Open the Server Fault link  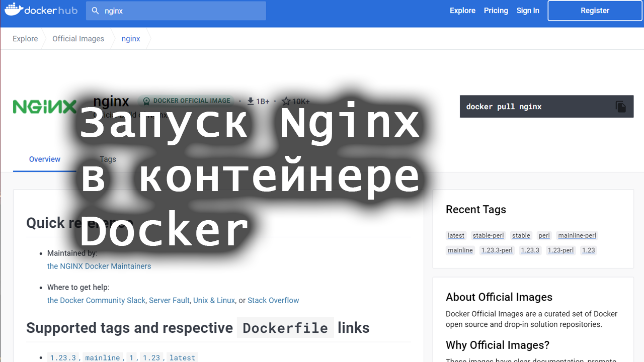(169, 300)
